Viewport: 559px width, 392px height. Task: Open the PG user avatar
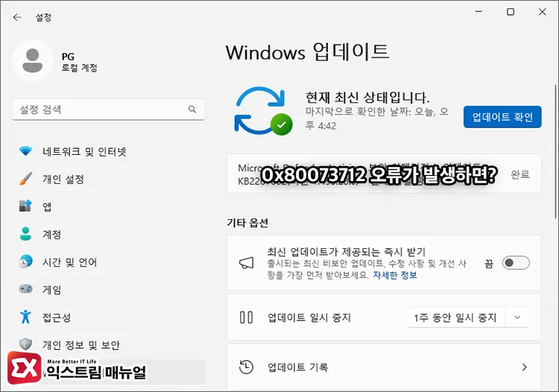tap(33, 61)
